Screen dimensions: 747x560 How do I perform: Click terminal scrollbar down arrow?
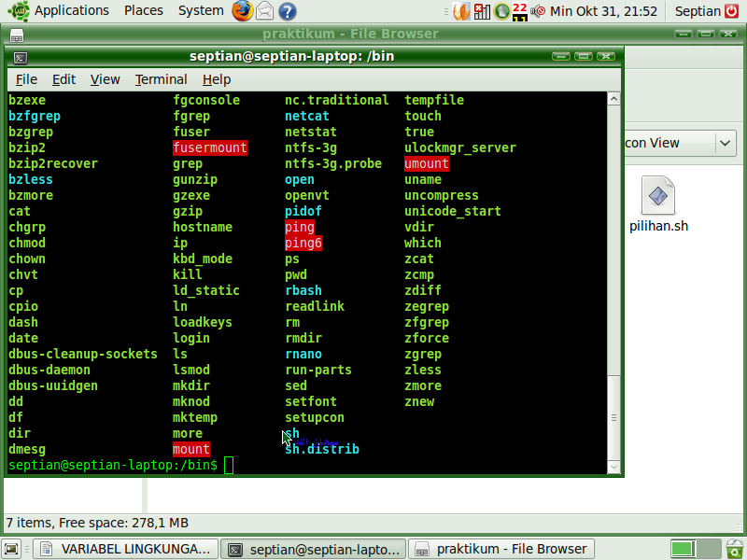[613, 468]
